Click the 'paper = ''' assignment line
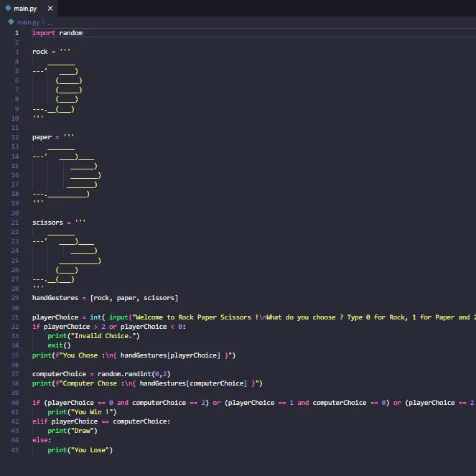Screen dimensions: 476x476 pos(53,136)
